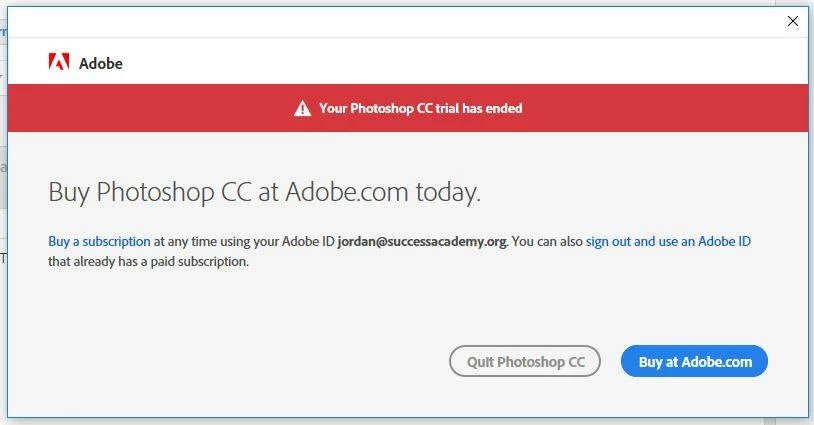Follow 'sign out and use an Adobe ID' link
The height and width of the screenshot is (425, 814).
point(668,241)
